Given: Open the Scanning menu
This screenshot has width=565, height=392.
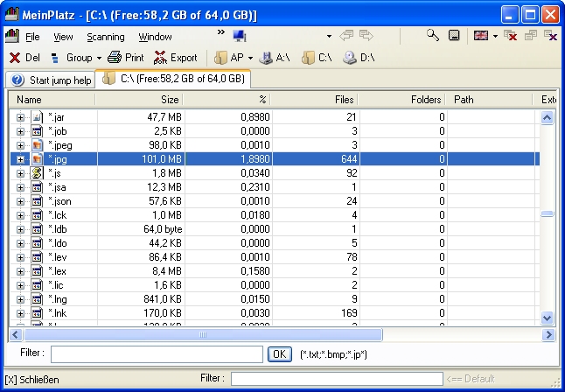Looking at the screenshot, I should [x=106, y=37].
